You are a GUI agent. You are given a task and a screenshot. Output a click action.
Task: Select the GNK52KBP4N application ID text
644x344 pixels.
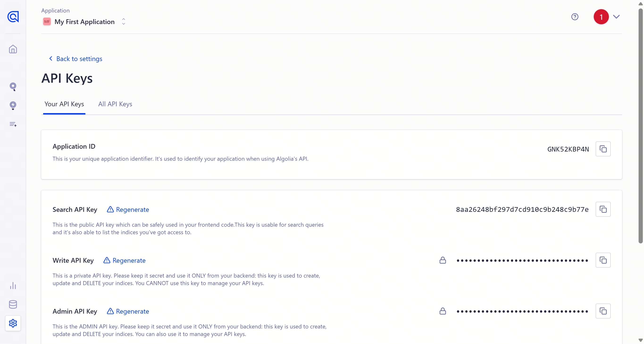(x=568, y=149)
